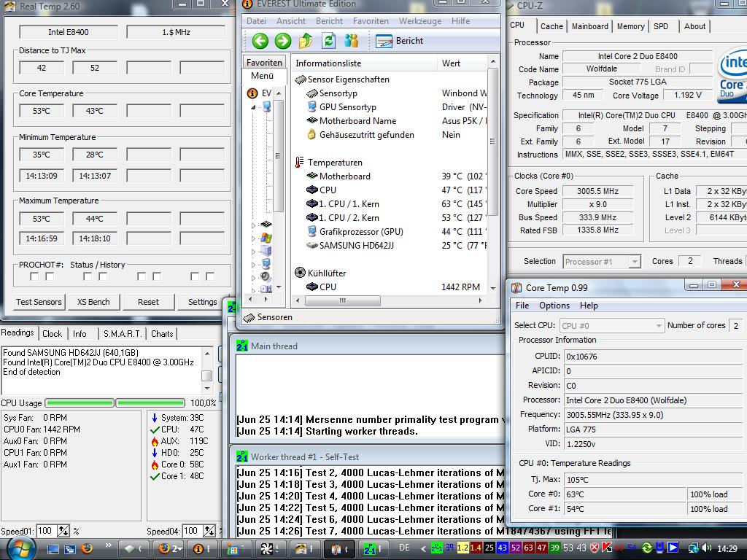Screen dimensions: 747x560
Task: Select Sensor Eigenschaften chip icon in list
Action: tap(301, 79)
